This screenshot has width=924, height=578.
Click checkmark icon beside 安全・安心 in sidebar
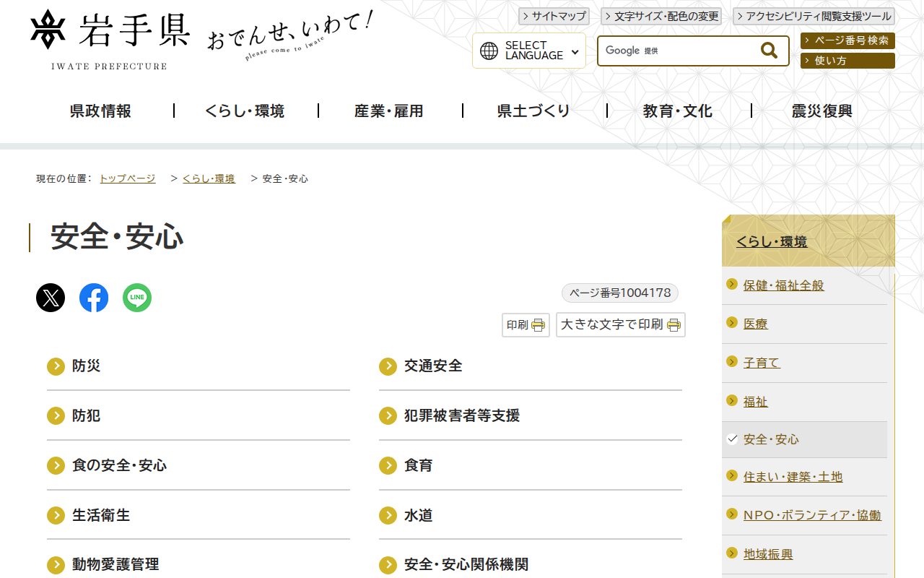732,439
